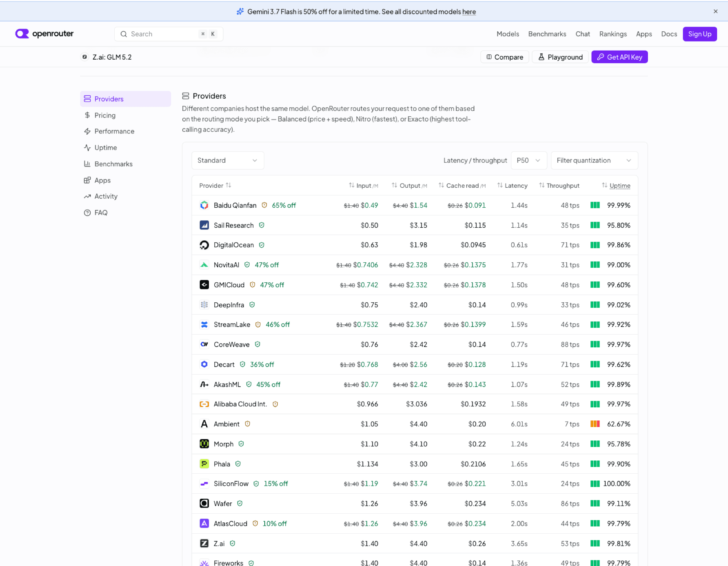Click the SiliconFlow provider logo

[x=204, y=484]
